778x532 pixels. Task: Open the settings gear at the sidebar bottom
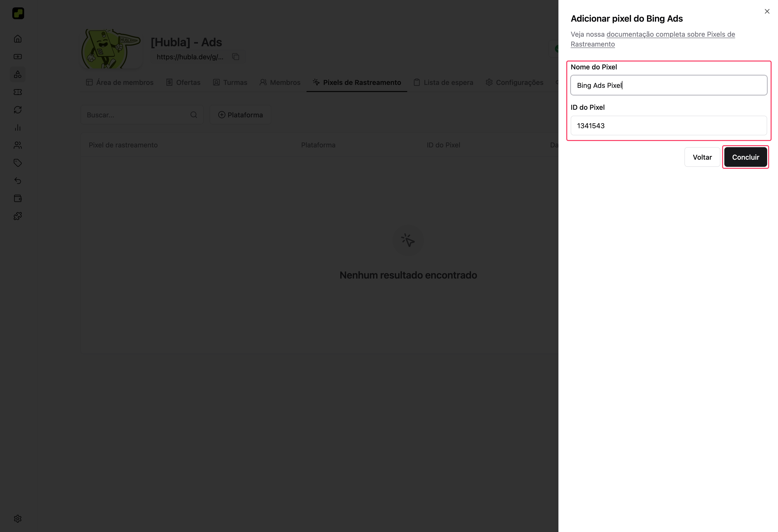click(18, 519)
